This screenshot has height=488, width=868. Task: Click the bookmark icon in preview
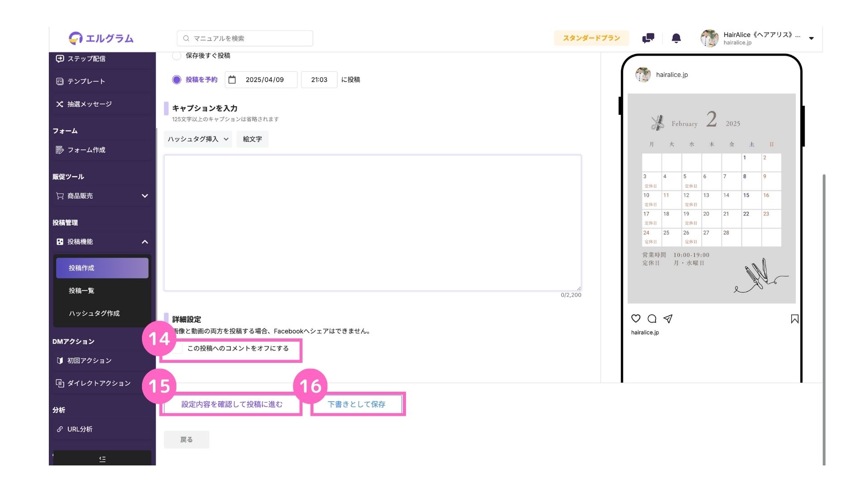pos(794,319)
